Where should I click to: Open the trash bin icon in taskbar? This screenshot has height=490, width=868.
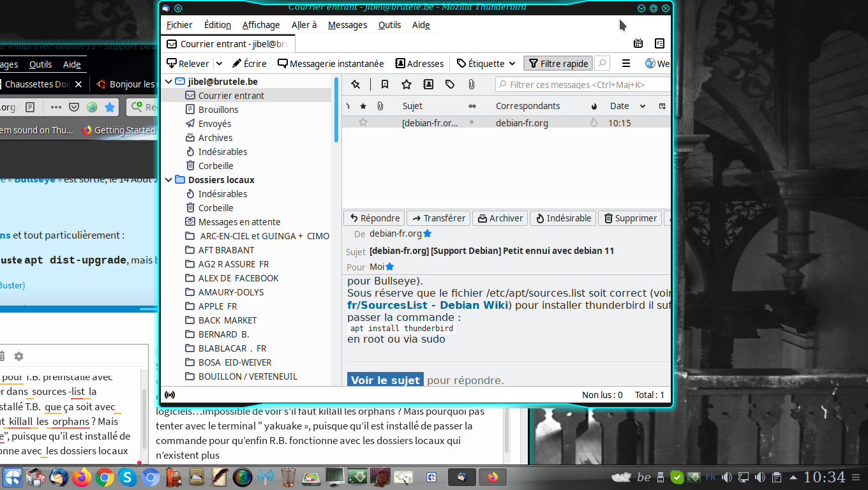288,477
